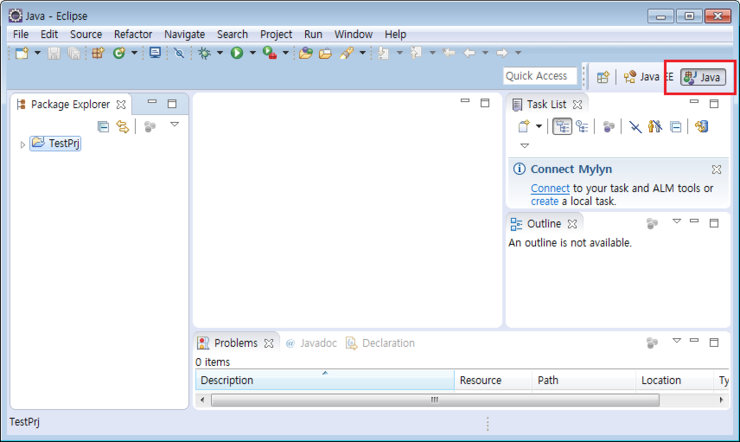Click the New Java Package icon
740x442 pixels.
[x=98, y=53]
